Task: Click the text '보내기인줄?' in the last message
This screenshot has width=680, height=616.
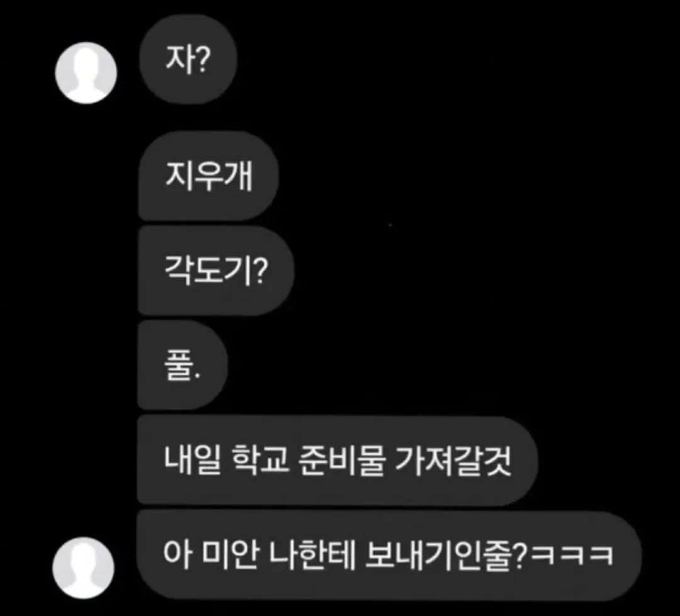Action: (x=445, y=556)
